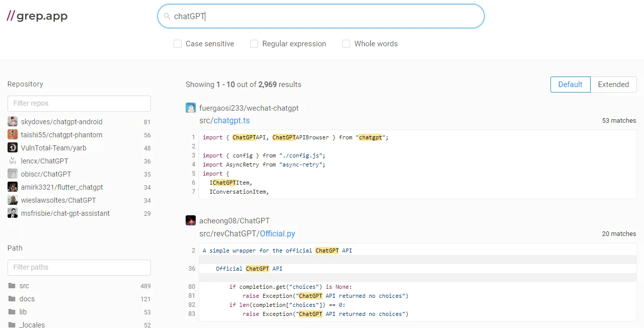
Task: Enable the Case sensitive checkbox
Action: 178,44
